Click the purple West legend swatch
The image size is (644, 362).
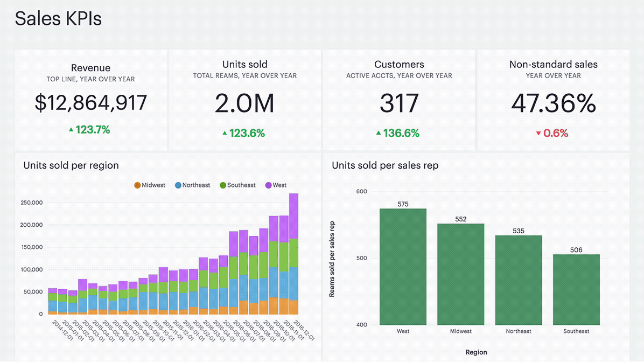click(269, 185)
